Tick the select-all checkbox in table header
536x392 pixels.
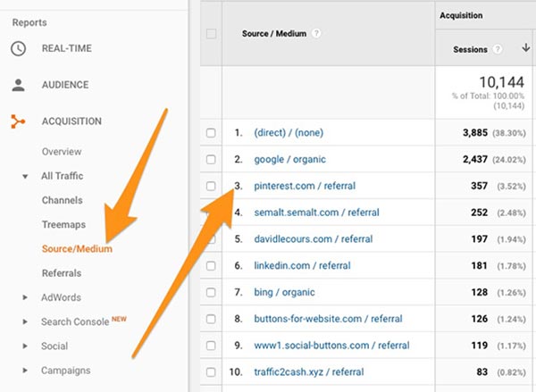tap(211, 34)
